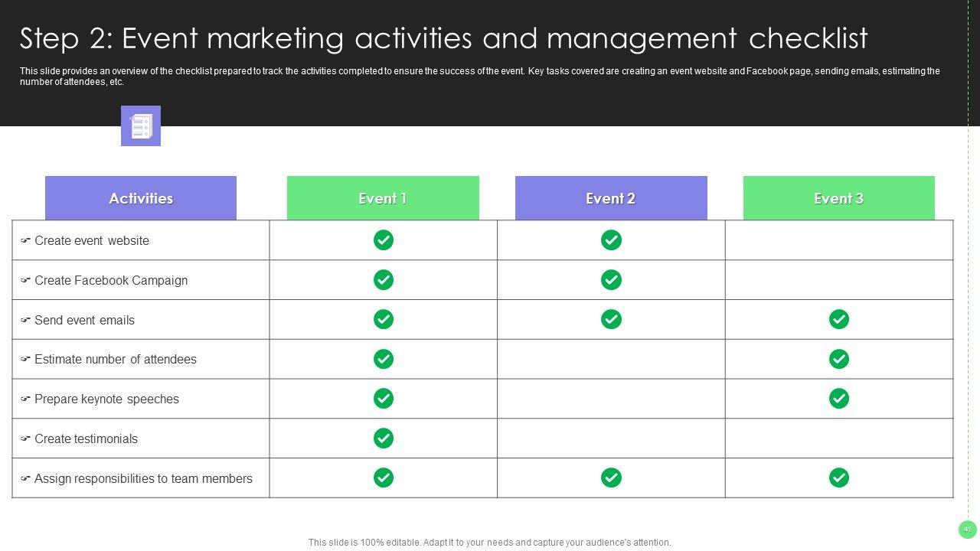Viewport: 980px width, 551px height.
Task: Select Event 1 checkmark for Assign responsibilities row
Action: click(x=384, y=478)
